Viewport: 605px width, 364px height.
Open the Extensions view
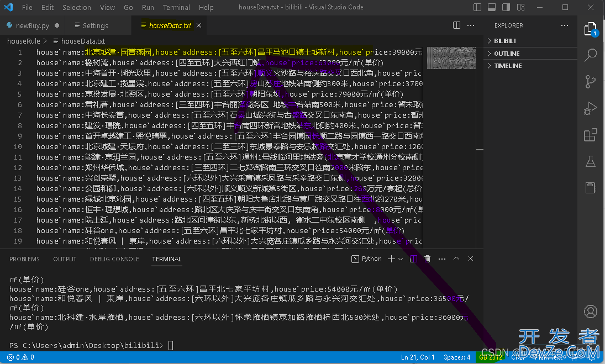[x=590, y=135]
